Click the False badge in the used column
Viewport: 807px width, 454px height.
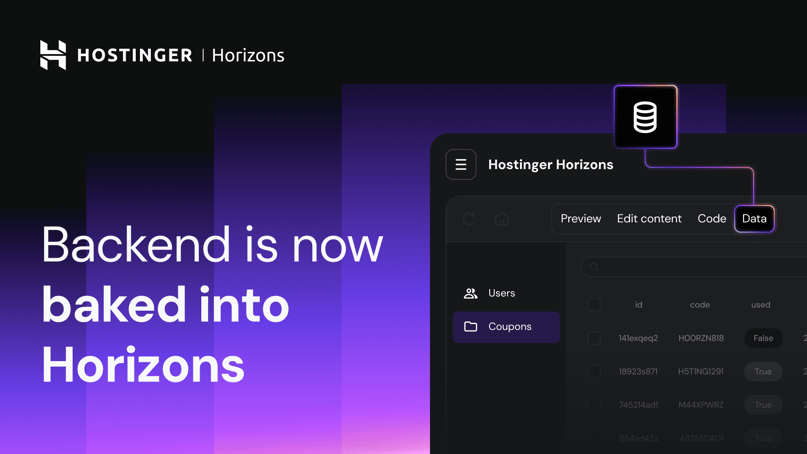(x=763, y=338)
